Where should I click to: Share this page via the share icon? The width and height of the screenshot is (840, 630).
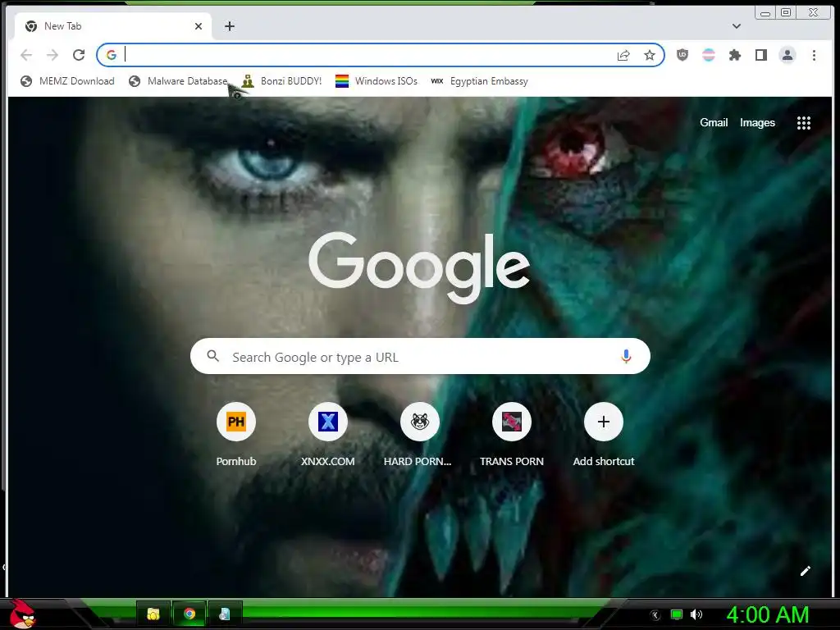(623, 55)
